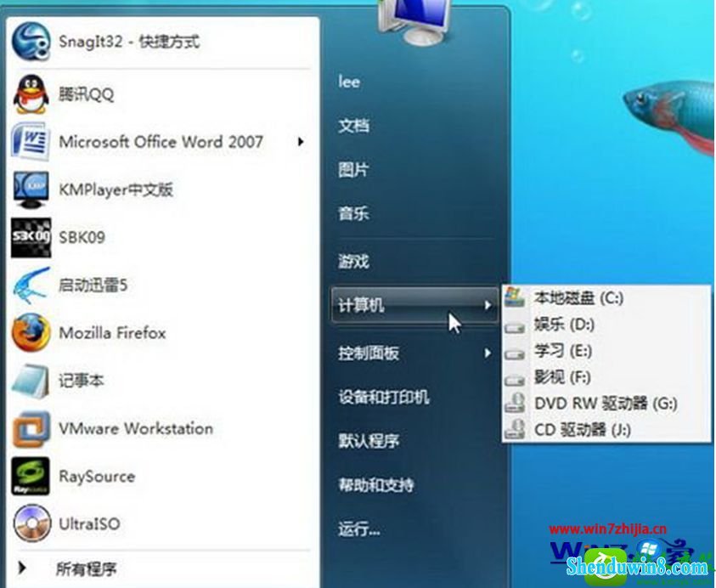Open 控制面板 menu entry
The height and width of the screenshot is (588, 716).
(x=369, y=353)
